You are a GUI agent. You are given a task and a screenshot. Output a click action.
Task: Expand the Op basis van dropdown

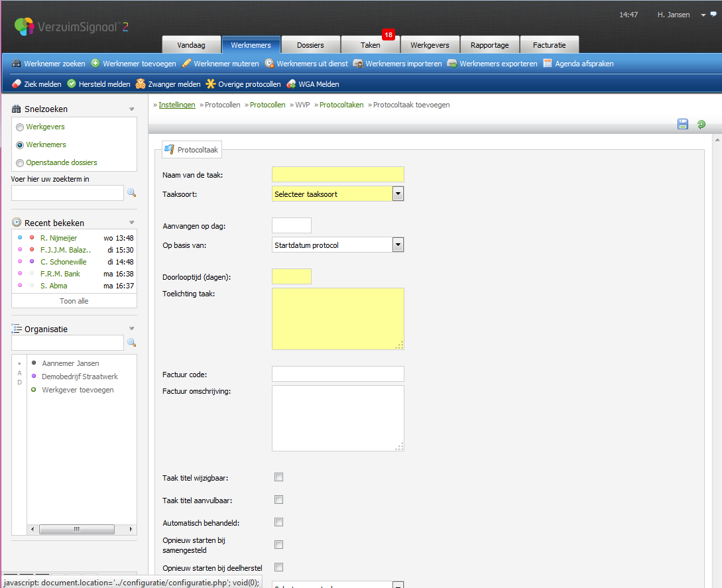[x=398, y=245]
